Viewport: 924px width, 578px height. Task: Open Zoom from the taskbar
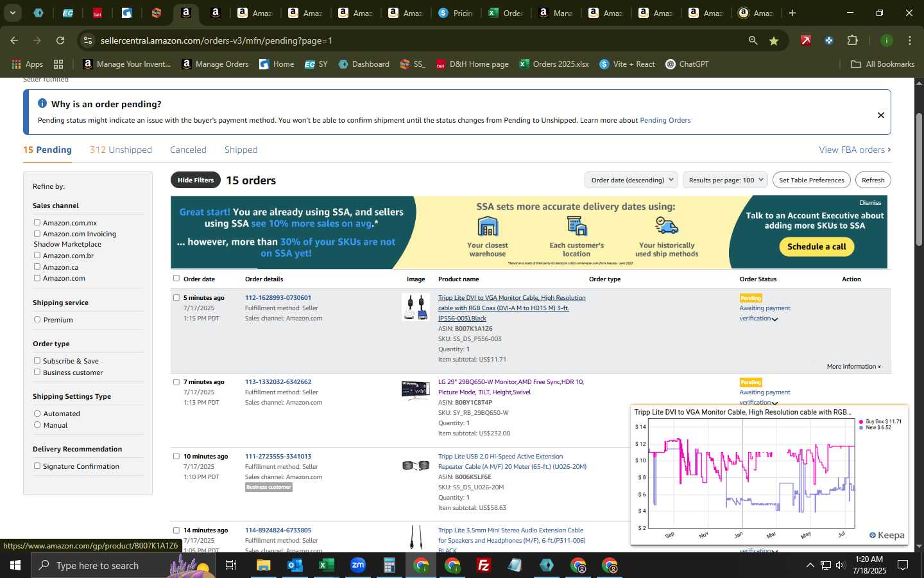(357, 565)
